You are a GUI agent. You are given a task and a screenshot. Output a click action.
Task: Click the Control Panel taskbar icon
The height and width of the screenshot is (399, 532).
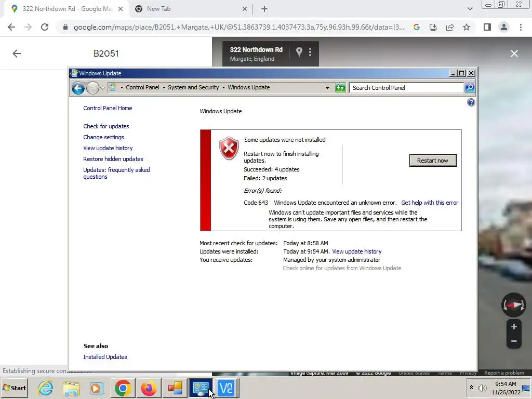(201, 388)
